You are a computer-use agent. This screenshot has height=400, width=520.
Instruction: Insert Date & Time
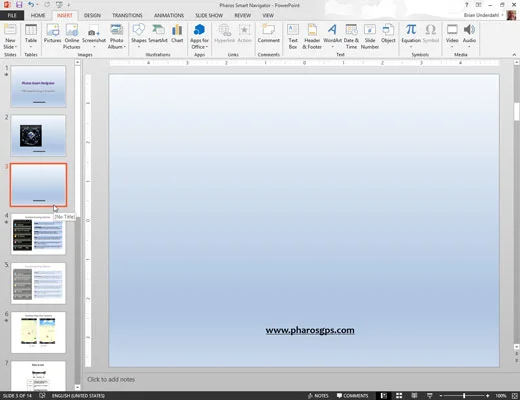pos(351,37)
